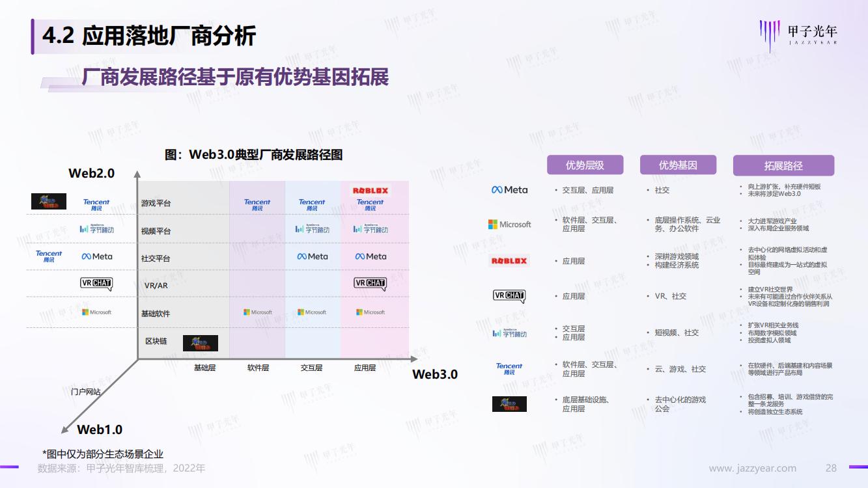This screenshot has width=868, height=488.
Task: Click VRChat logo in the chart's 应用层 column
Action: point(370,284)
